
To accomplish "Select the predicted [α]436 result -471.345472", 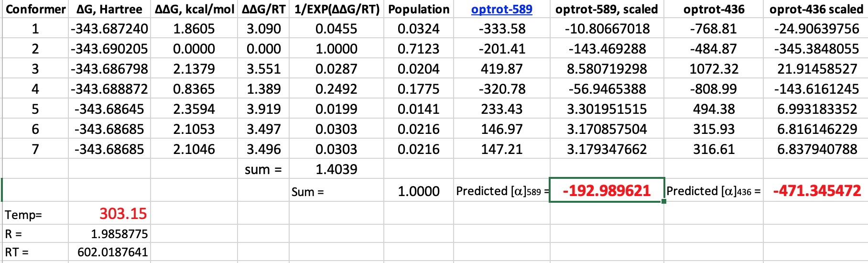I will [816, 191].
